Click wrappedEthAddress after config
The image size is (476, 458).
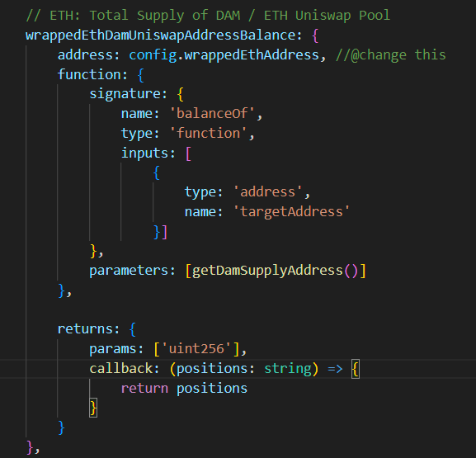pyautogui.click(x=252, y=55)
